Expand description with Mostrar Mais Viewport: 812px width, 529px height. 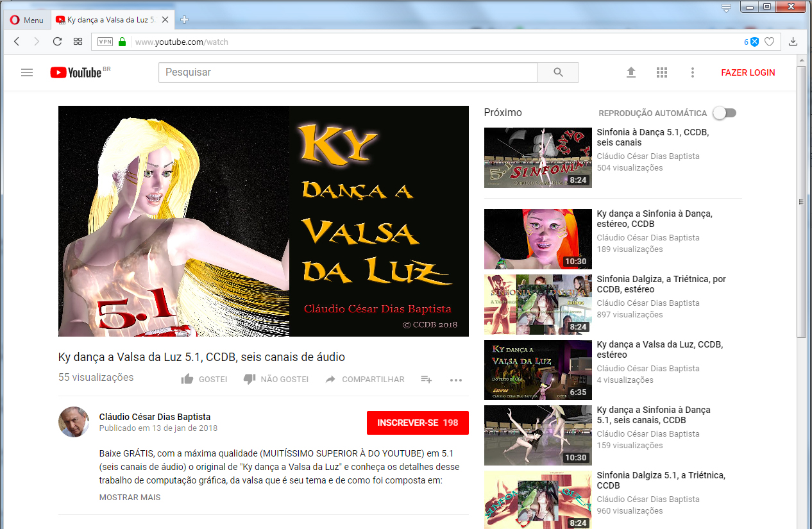pyautogui.click(x=130, y=497)
